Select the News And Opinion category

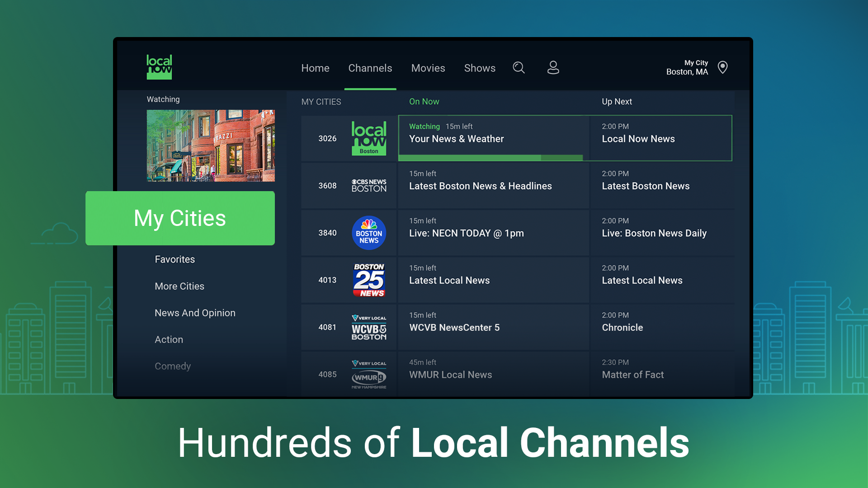(x=195, y=312)
